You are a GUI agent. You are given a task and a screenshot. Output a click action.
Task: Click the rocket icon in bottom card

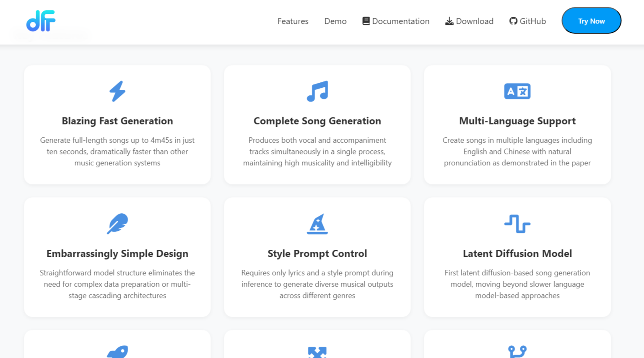point(117,352)
